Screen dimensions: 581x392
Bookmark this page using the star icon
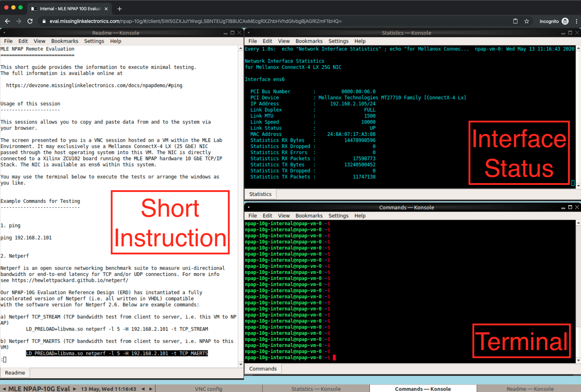(527, 21)
